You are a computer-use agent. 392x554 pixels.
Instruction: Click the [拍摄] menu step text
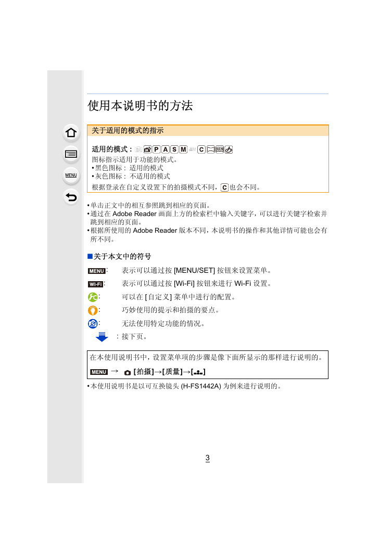tap(144, 372)
